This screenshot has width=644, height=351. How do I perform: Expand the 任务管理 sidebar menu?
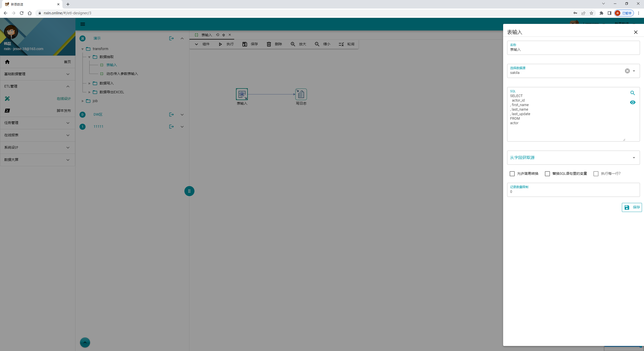pyautogui.click(x=37, y=123)
